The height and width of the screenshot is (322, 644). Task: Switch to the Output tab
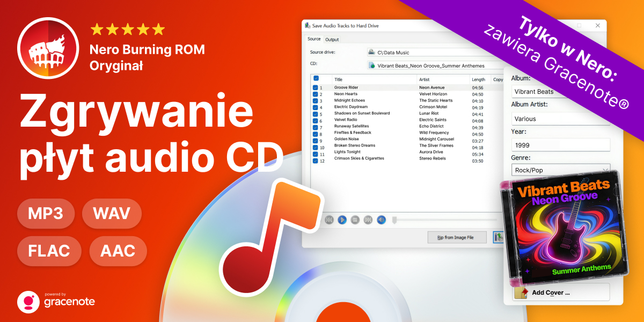(x=332, y=40)
